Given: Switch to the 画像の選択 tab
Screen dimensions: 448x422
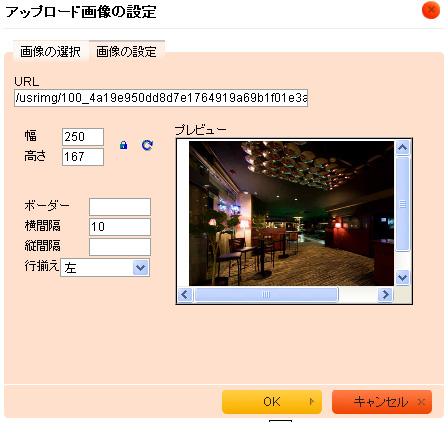Looking at the screenshot, I should (x=51, y=51).
